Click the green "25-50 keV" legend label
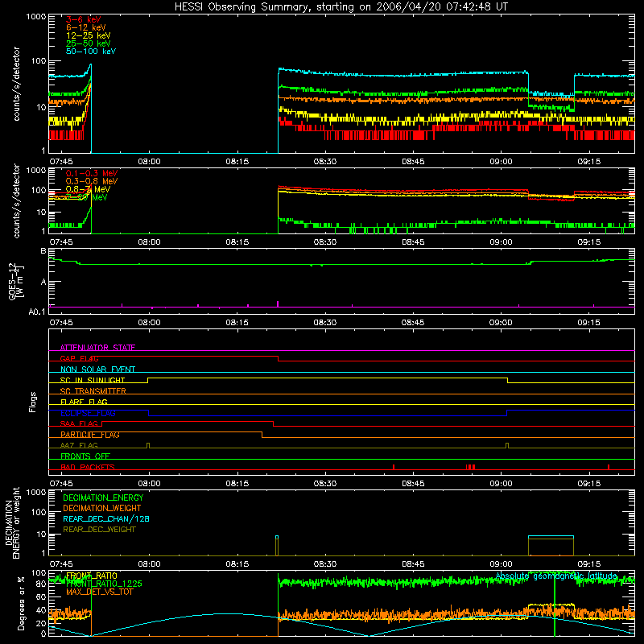This screenshot has height=644, width=644. pyautogui.click(x=88, y=43)
